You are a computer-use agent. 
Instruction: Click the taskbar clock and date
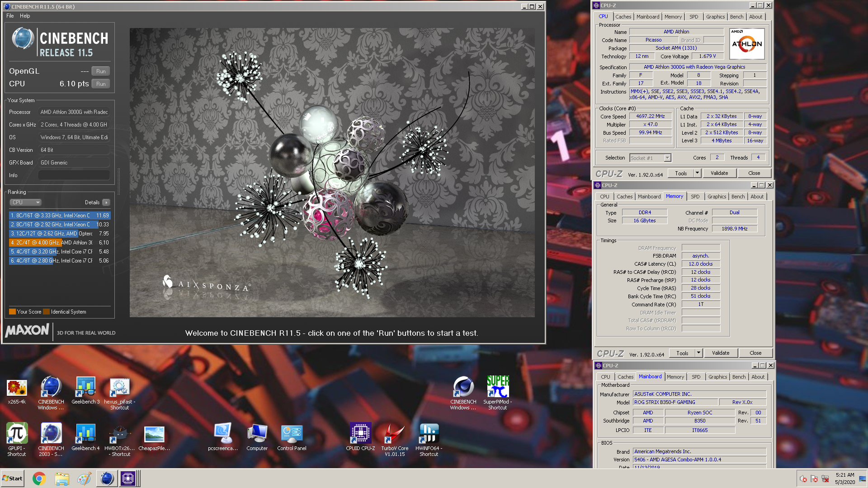(844, 479)
